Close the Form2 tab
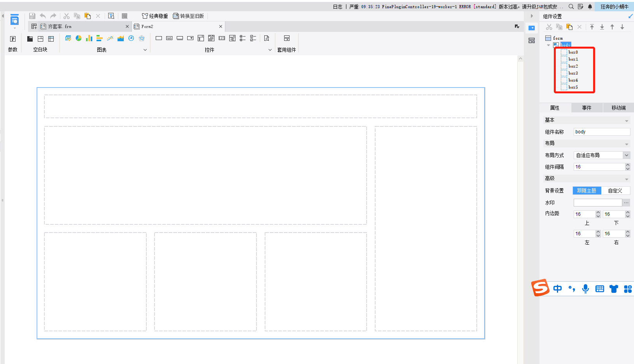The width and height of the screenshot is (634, 364). [x=221, y=26]
